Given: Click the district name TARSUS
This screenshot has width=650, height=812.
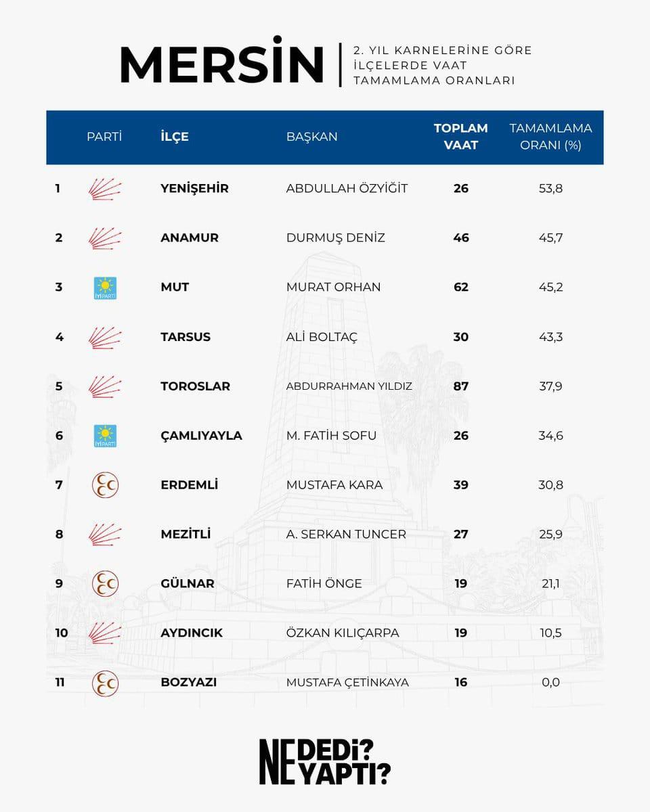Looking at the screenshot, I should tap(186, 337).
